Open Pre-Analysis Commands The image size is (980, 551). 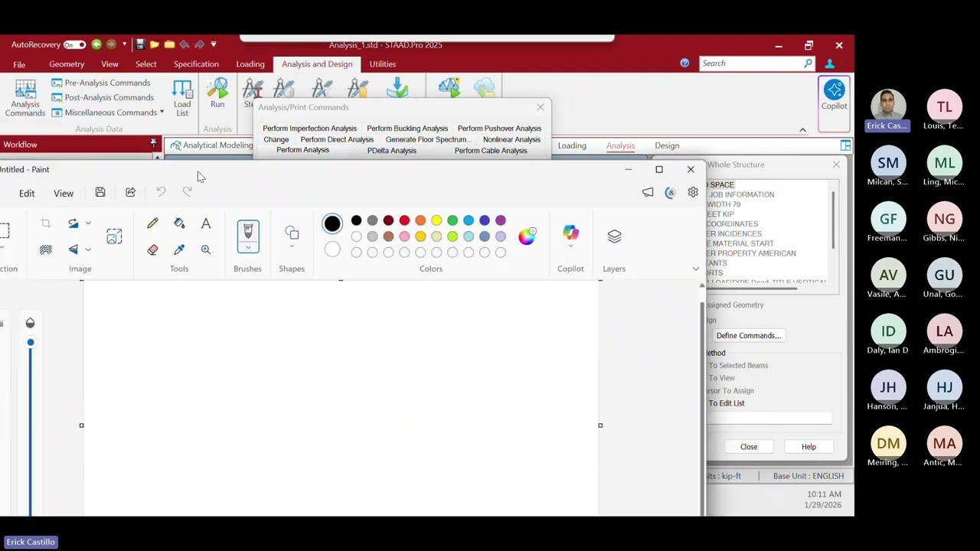[x=100, y=83]
